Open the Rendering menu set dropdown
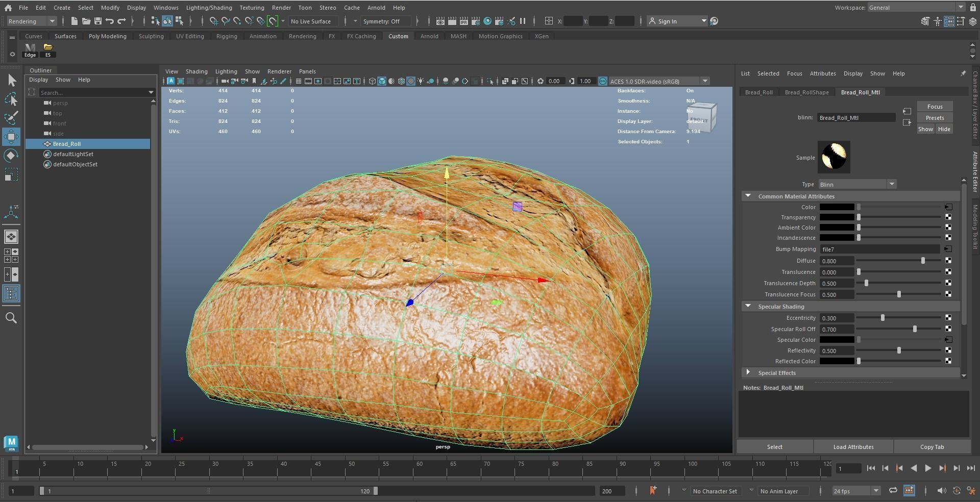Screen dimensions: 980x502 (32, 21)
